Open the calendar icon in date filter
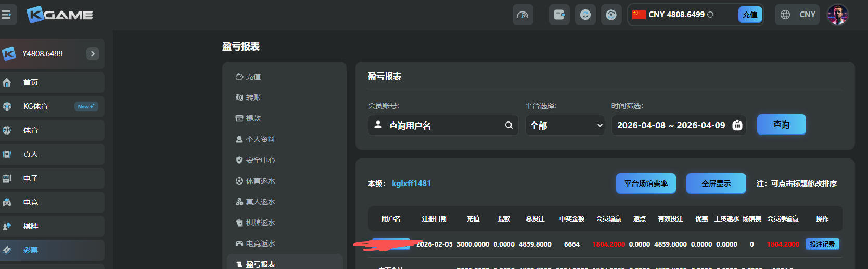Image resolution: width=868 pixels, height=269 pixels. pyautogui.click(x=737, y=125)
